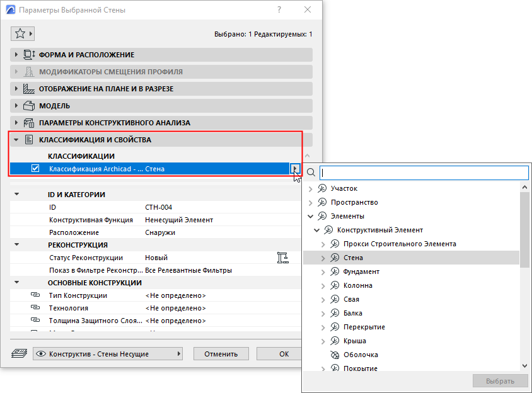Expand the ФОРМА И РАСПОЛОЖЕНИЕ panel

(16, 55)
